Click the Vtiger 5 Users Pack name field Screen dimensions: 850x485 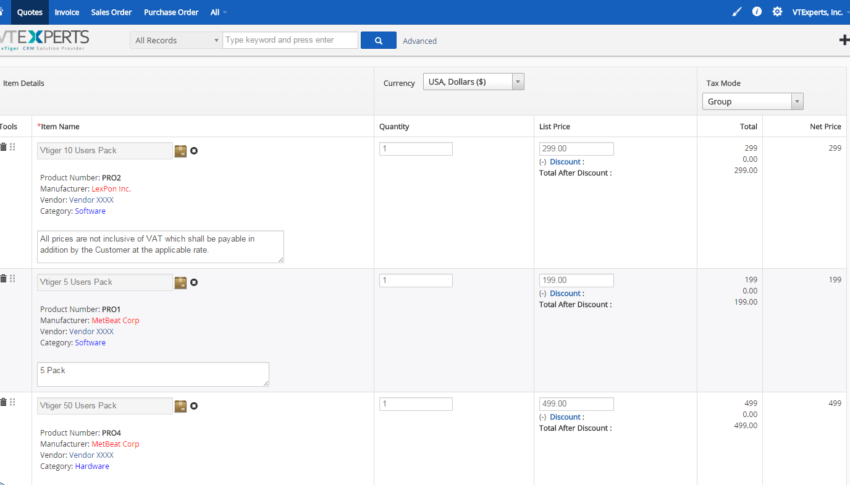(105, 282)
